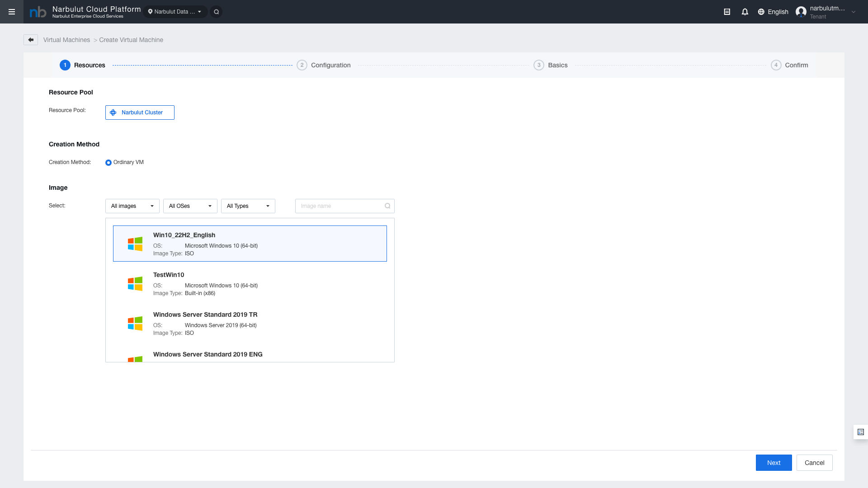Click the globe language icon
Screen dimensions: 868x488
[761, 12]
